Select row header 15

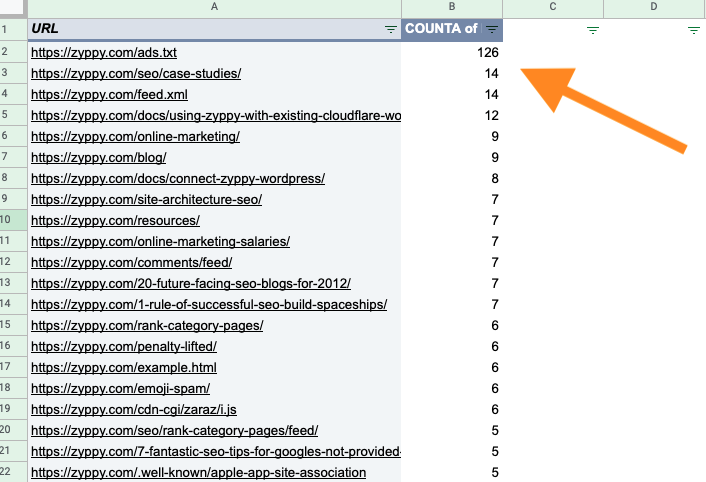[x=14, y=324]
